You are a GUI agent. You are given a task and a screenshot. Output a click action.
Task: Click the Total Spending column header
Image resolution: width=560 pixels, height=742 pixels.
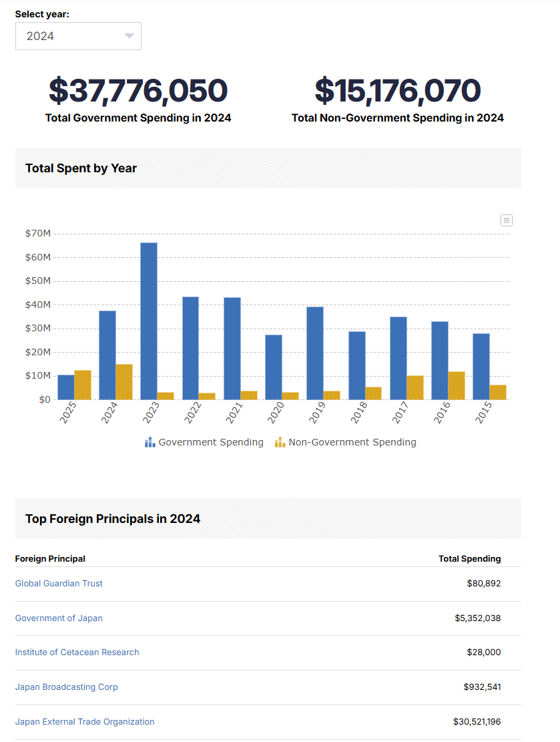click(470, 559)
